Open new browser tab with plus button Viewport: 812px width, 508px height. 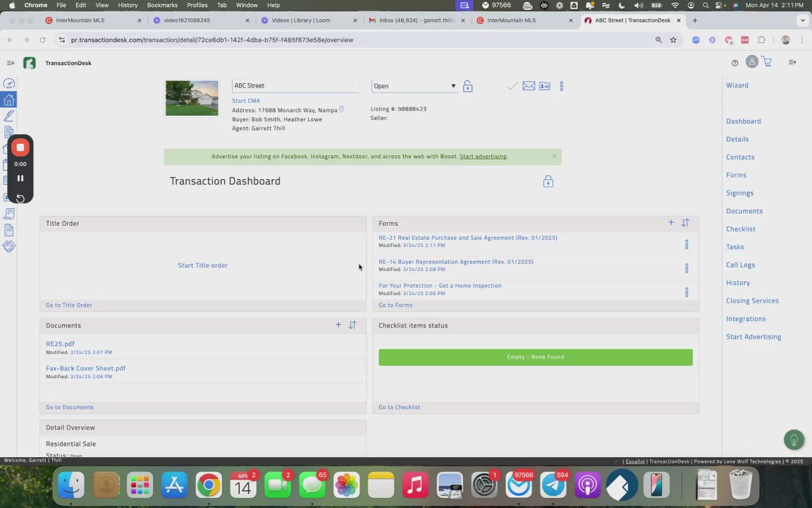pyautogui.click(x=695, y=20)
